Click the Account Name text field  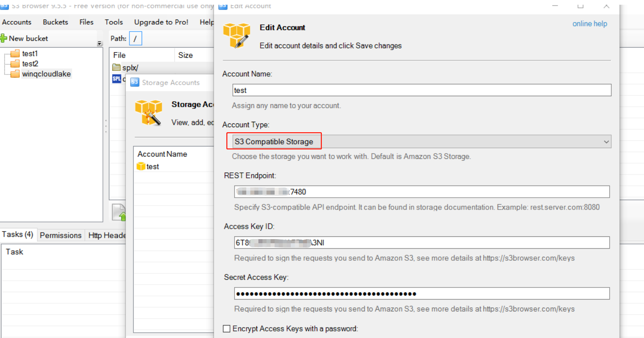point(422,90)
